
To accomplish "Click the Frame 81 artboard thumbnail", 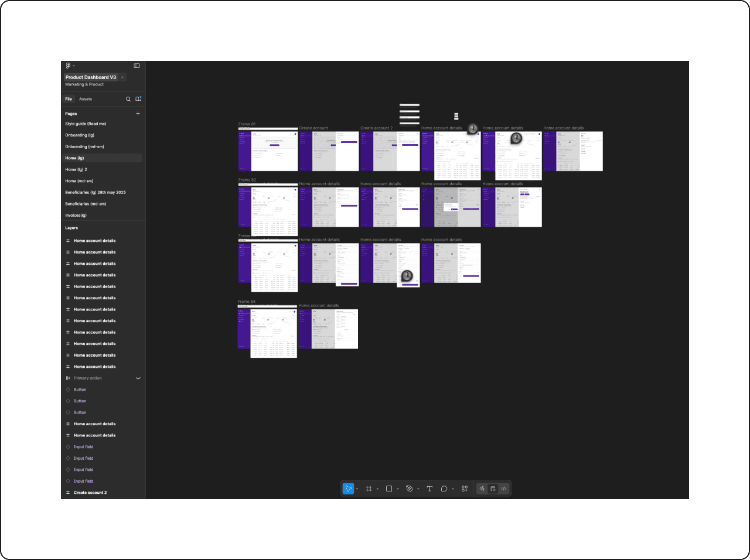I will click(268, 151).
